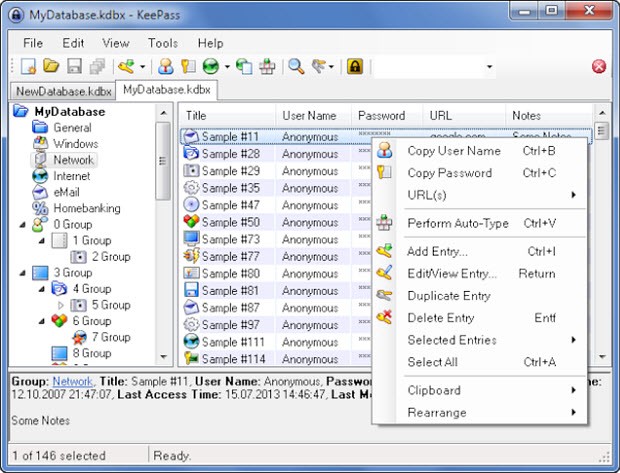Collapse the 3 Group tree node
This screenshot has width=620, height=473.
pos(23,273)
